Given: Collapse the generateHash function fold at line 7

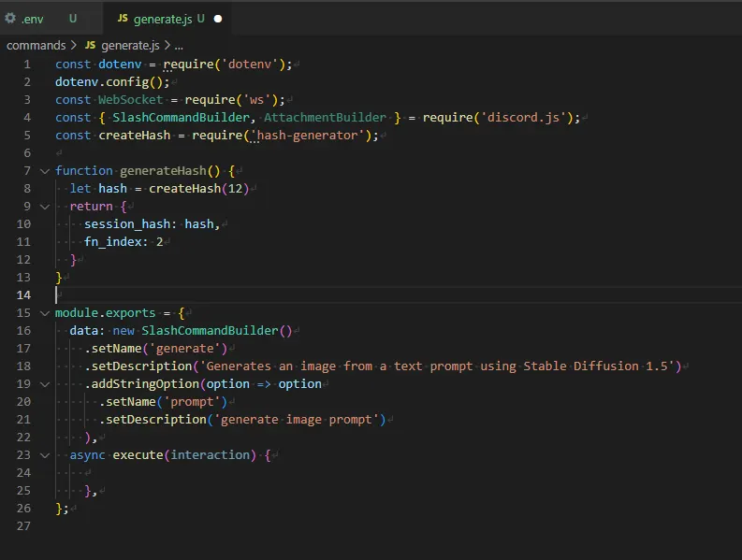Looking at the screenshot, I should (x=45, y=171).
